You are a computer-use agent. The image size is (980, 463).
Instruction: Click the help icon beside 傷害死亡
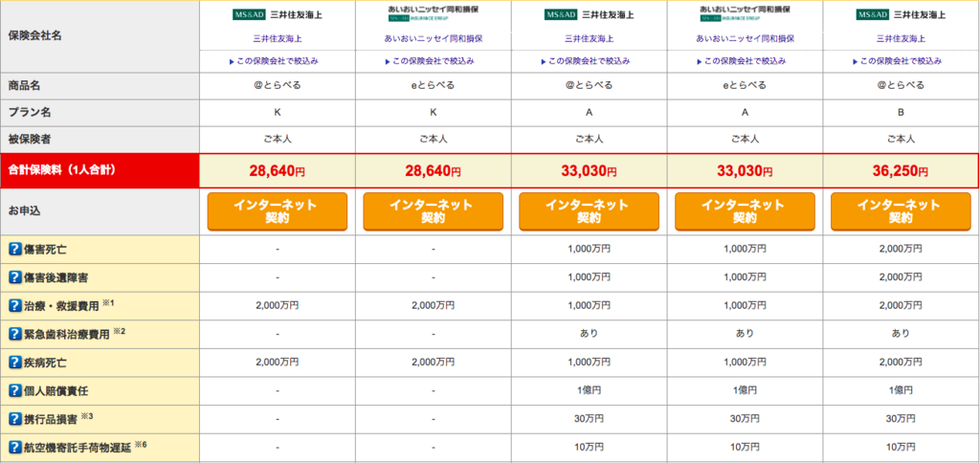(15, 250)
